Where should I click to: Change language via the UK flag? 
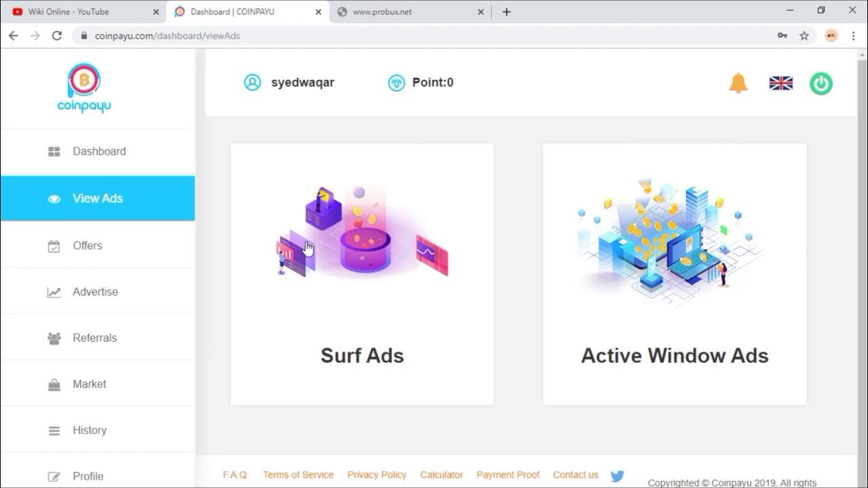point(781,83)
